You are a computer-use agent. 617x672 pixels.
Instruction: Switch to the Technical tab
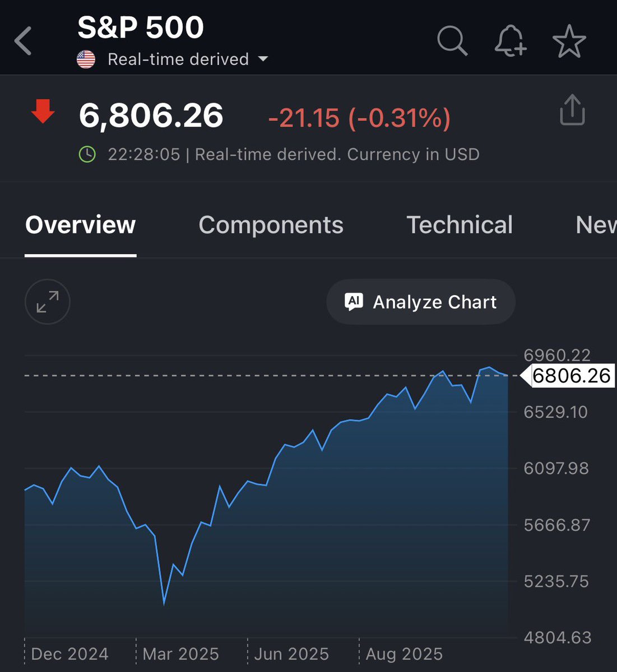coord(460,225)
